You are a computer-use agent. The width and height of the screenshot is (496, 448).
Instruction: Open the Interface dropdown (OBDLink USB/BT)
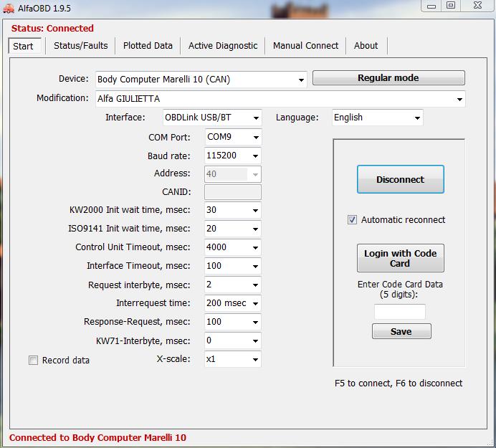[212, 118]
